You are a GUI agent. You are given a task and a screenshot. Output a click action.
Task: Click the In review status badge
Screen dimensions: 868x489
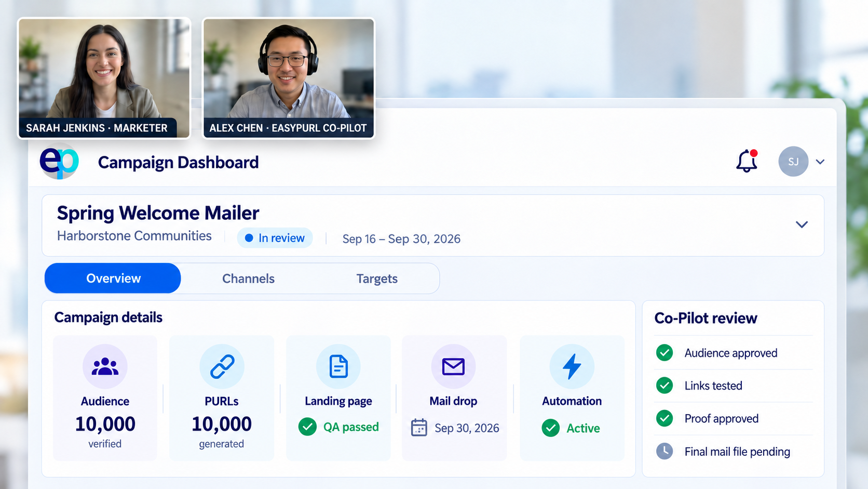(x=275, y=238)
